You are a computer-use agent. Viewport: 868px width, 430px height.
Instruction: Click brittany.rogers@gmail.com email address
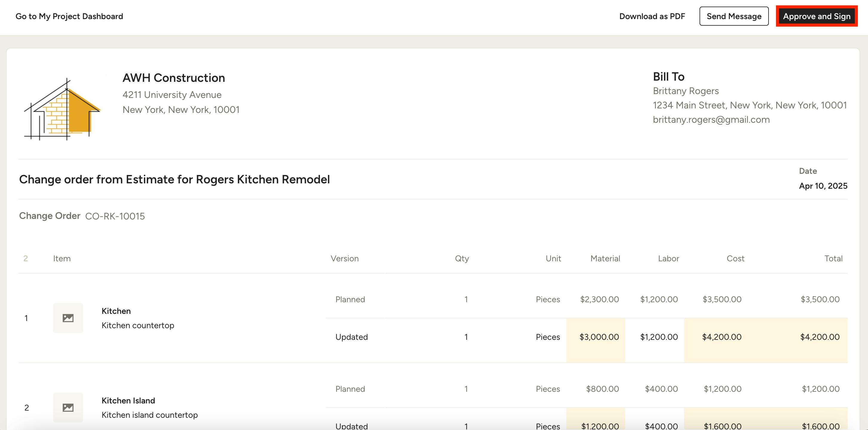tap(711, 120)
